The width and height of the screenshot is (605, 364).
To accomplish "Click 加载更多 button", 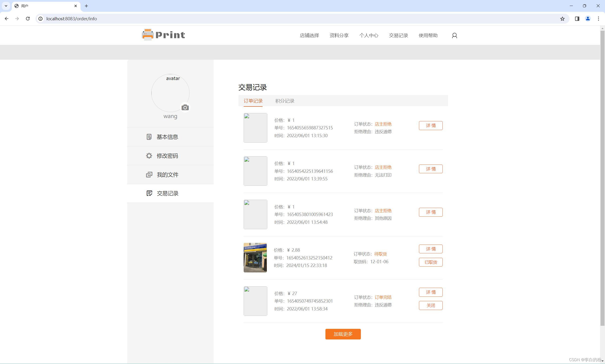I will pos(343,334).
